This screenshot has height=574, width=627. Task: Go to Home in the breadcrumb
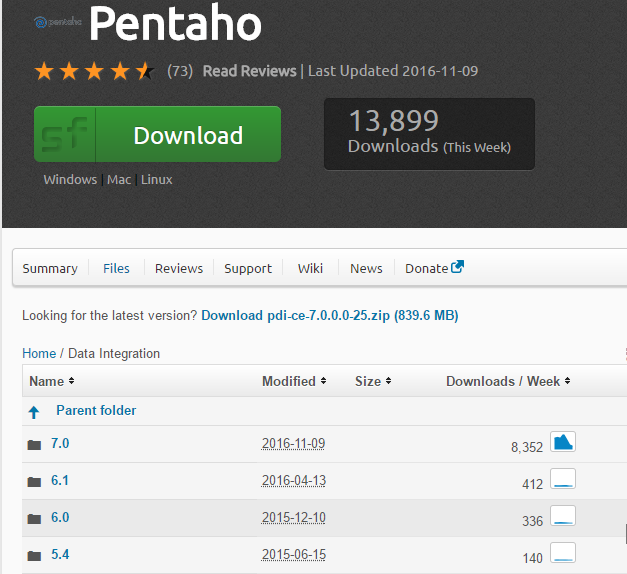coord(39,354)
